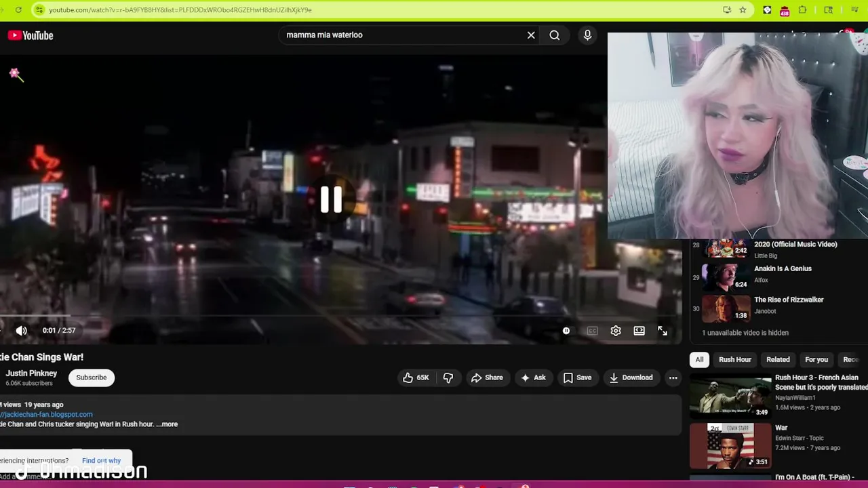
Task: Subscribe to Justin Pinkney
Action: pos(92,378)
